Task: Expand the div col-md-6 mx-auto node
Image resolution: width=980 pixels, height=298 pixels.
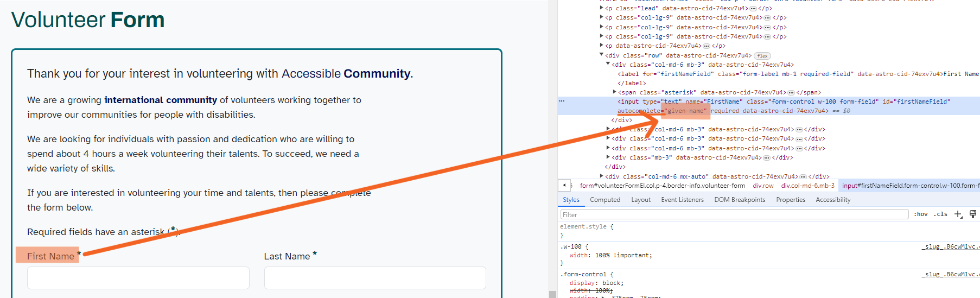Action: coord(601,176)
